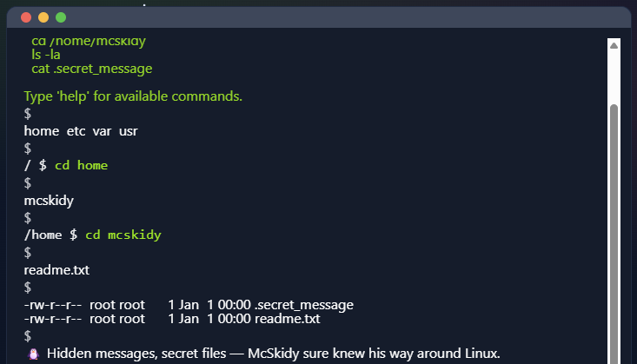Click the vertical scrollbar thumb
637x364 pixels.
614,226
